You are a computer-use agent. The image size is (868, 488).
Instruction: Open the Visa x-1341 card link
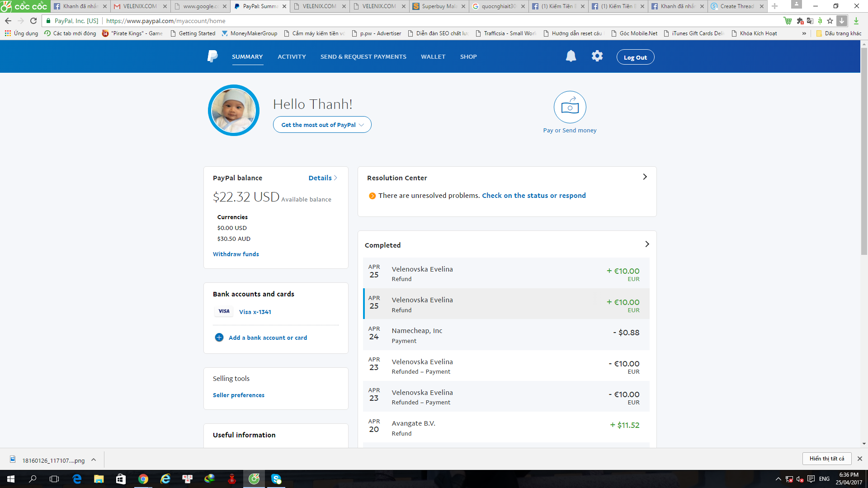[255, 312]
